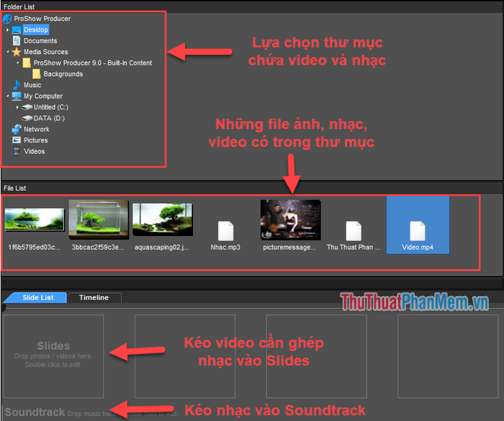Expand the Untitled (C:) drive node
The image size is (504, 421).
pyautogui.click(x=17, y=107)
